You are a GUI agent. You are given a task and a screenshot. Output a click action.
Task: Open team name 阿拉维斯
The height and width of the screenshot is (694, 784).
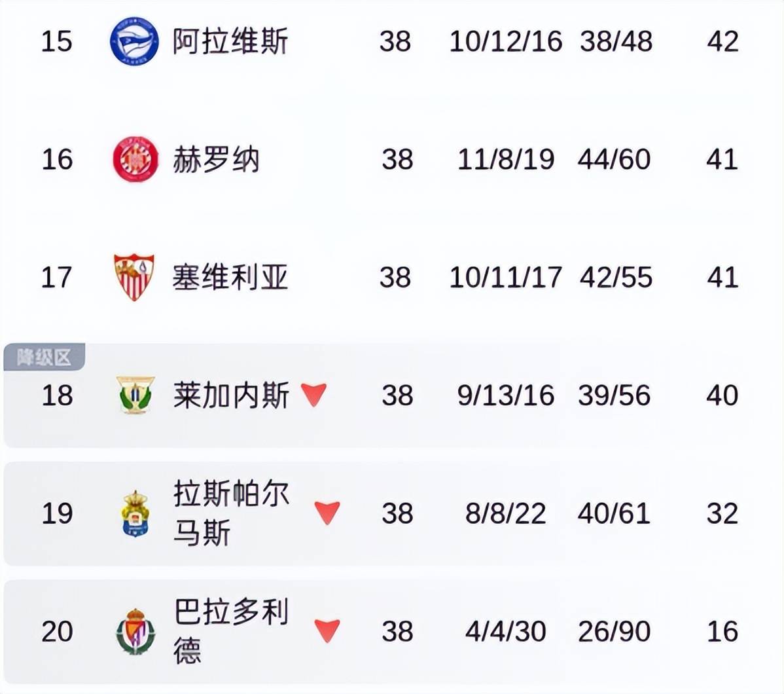230,41
